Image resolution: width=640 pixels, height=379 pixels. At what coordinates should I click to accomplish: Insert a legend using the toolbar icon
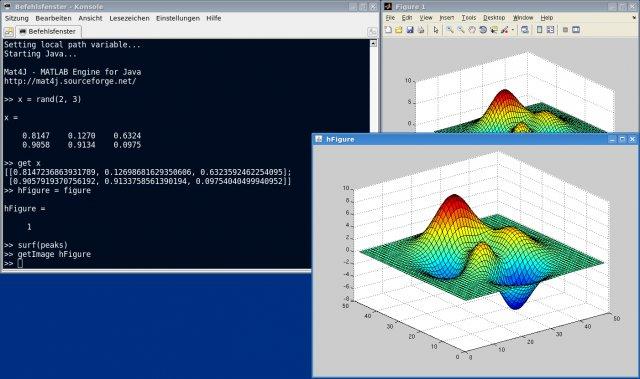(551, 29)
